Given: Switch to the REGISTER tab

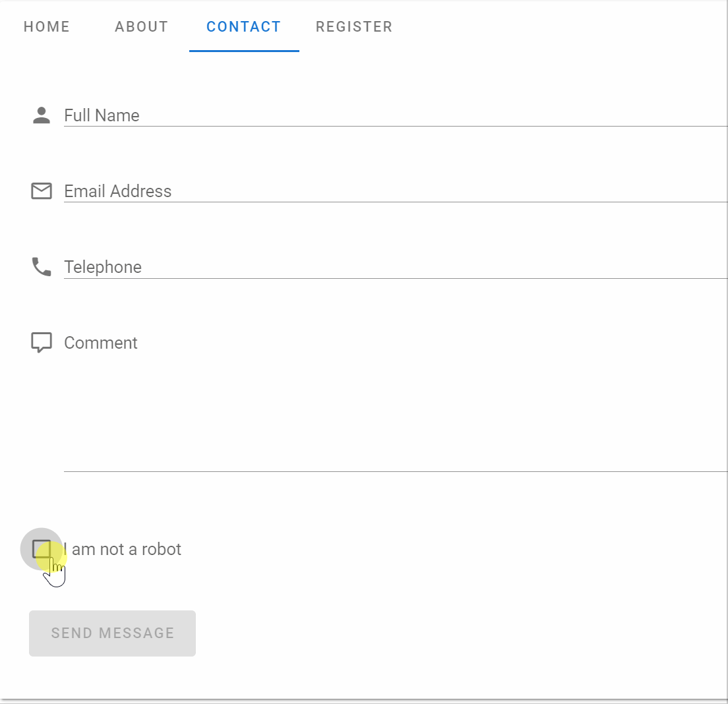Looking at the screenshot, I should click(x=354, y=27).
